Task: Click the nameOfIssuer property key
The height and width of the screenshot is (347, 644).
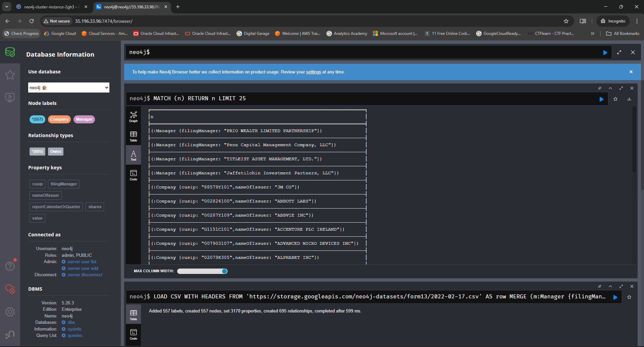Action: (x=46, y=195)
